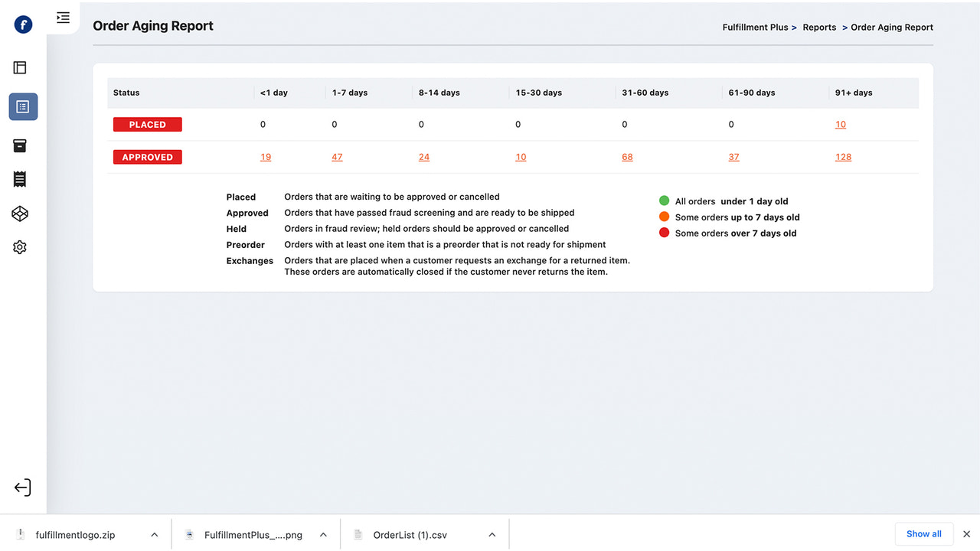Click the green legend dot

[664, 201]
